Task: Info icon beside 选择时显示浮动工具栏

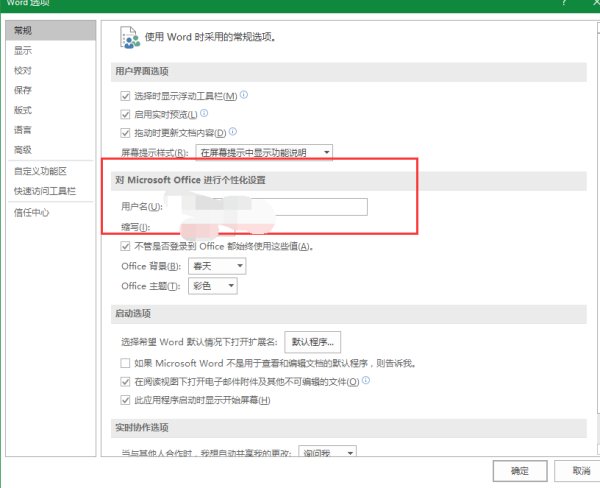Action: 244,95
